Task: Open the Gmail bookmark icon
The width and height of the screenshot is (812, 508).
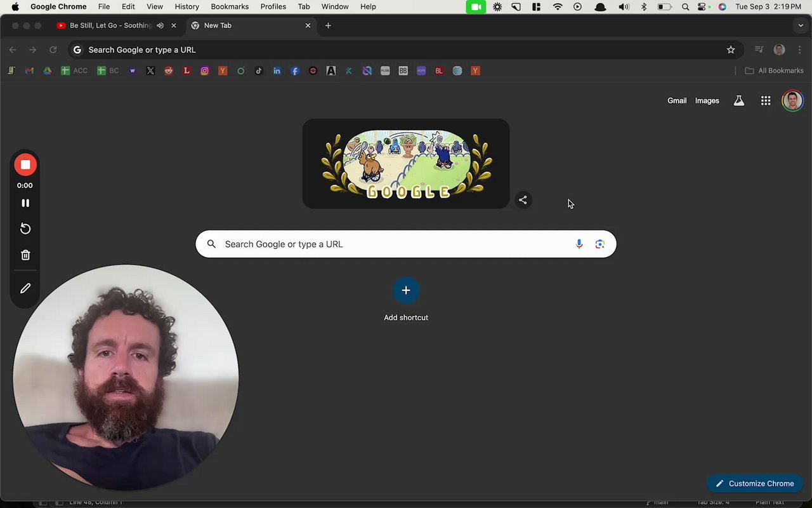Action: [29, 70]
